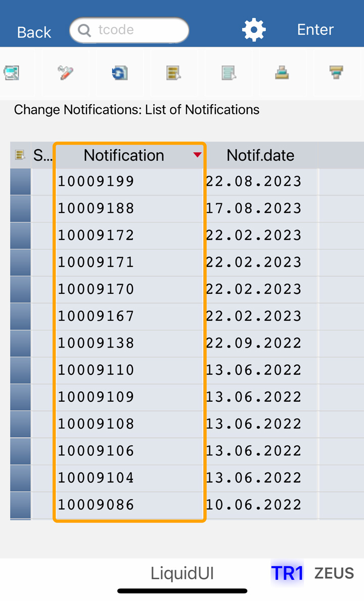Image resolution: width=364 pixels, height=601 pixels.
Task: Tap the TR1 system label
Action: [x=287, y=573]
